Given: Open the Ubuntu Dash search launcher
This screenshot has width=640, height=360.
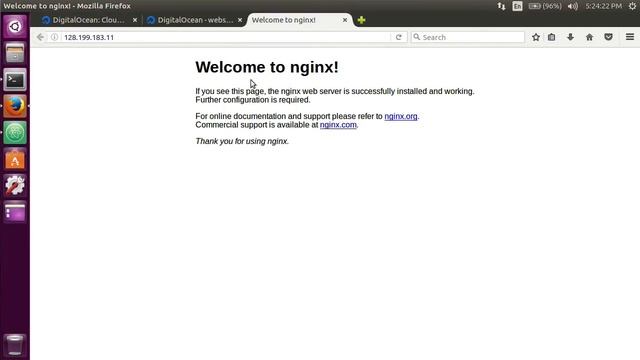Looking at the screenshot, I should (x=15, y=27).
